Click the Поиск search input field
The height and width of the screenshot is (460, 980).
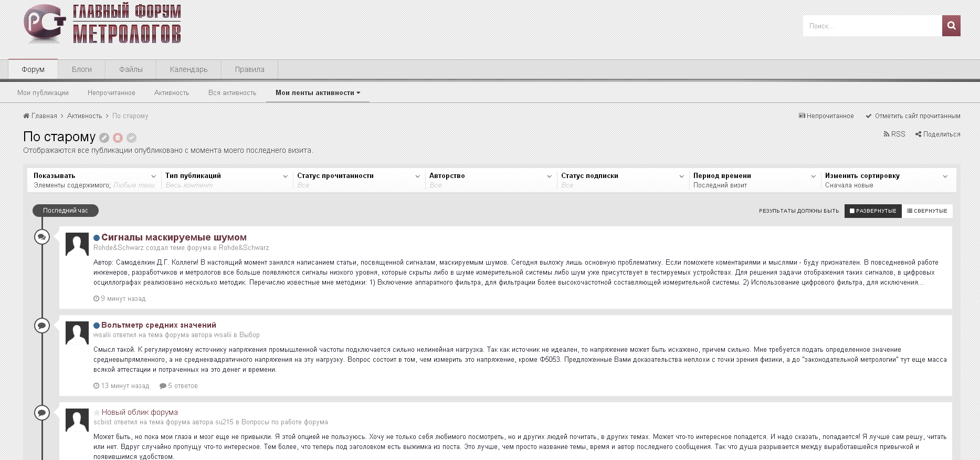[x=872, y=26]
